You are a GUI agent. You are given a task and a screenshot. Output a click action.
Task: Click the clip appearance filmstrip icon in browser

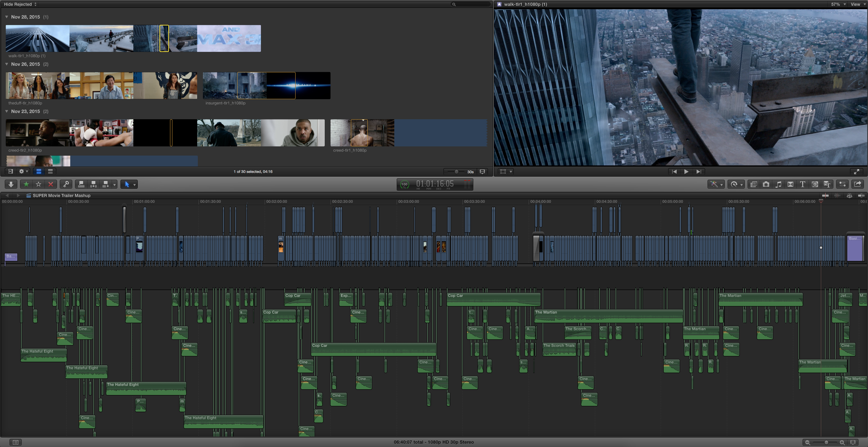[482, 172]
